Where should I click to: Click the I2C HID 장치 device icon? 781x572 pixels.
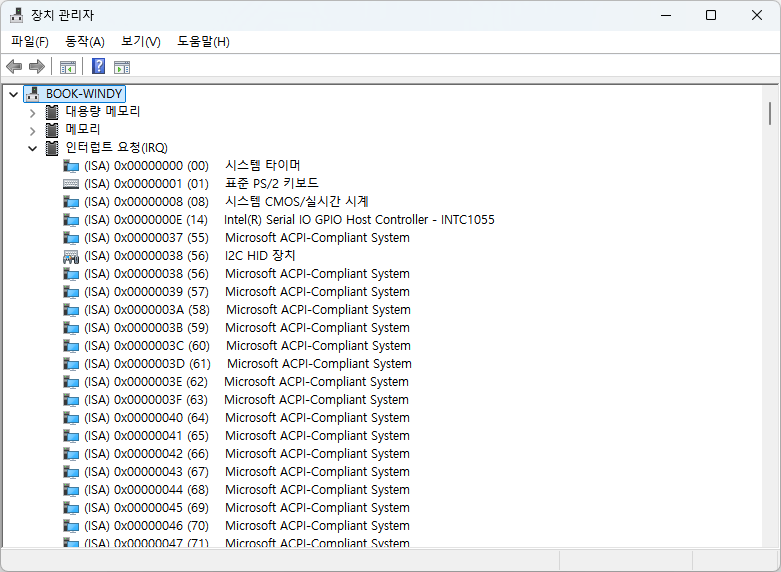click(71, 255)
